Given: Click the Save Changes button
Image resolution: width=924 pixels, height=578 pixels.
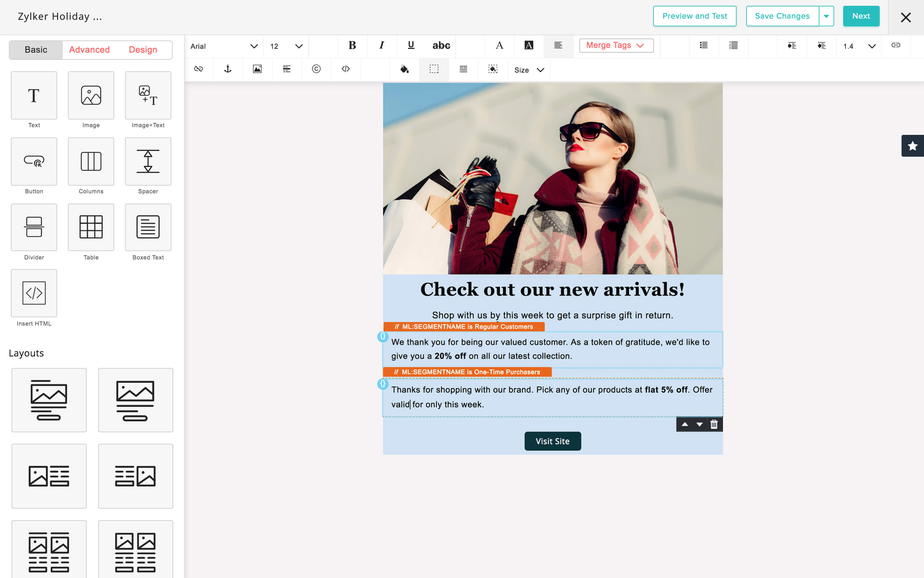Looking at the screenshot, I should (782, 16).
